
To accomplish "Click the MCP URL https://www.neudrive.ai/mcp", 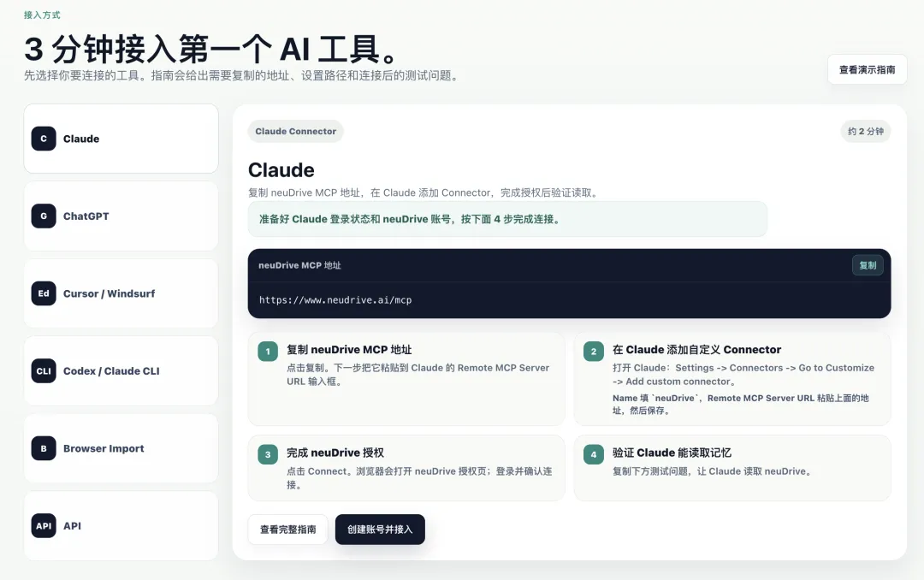I will tap(335, 300).
